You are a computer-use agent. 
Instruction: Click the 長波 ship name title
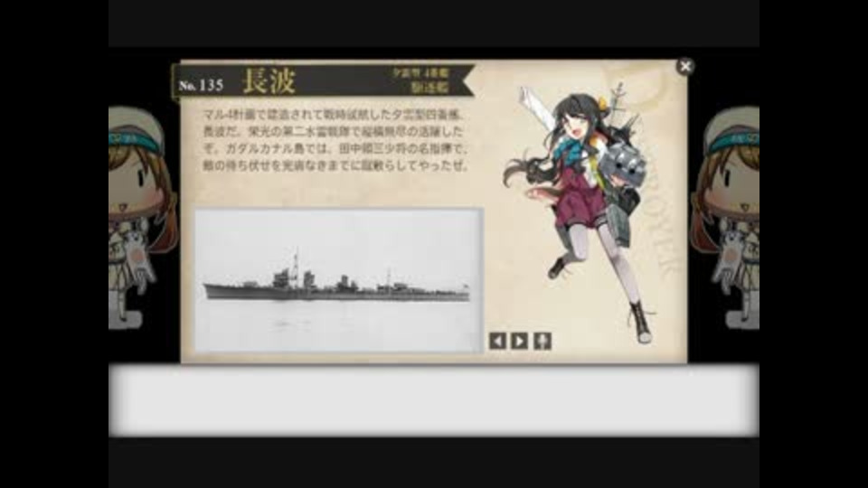click(x=269, y=81)
